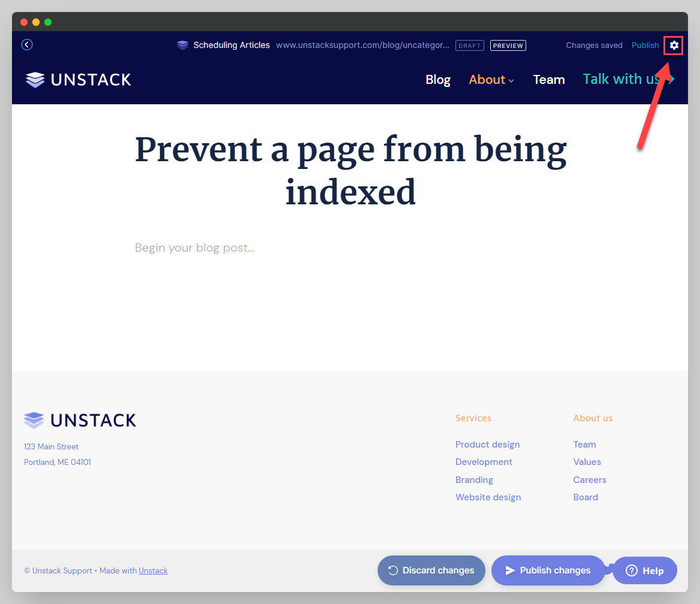Image resolution: width=700 pixels, height=604 pixels.
Task: Click the back arrow circle icon
Action: click(x=27, y=45)
